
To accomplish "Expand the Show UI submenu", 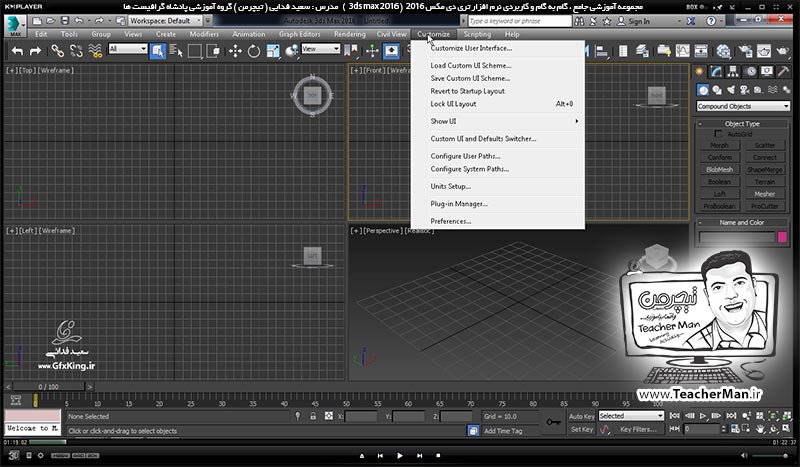I will tap(498, 121).
